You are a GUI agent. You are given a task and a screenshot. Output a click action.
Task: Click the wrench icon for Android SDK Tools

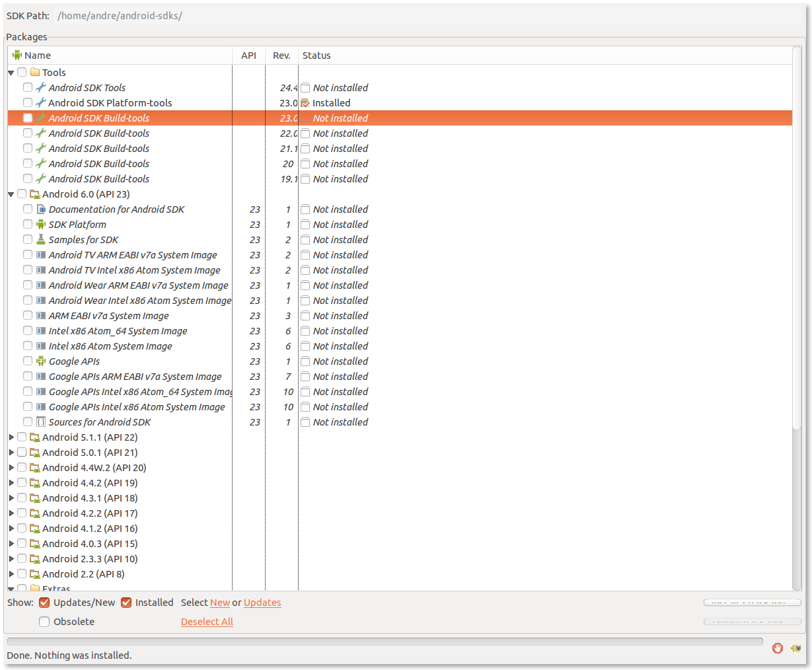(x=41, y=87)
